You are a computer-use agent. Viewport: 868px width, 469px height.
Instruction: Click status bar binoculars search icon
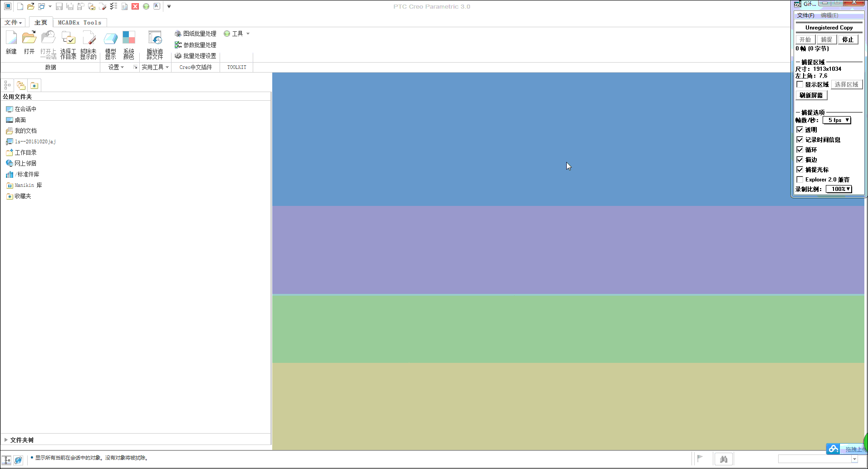(724, 459)
